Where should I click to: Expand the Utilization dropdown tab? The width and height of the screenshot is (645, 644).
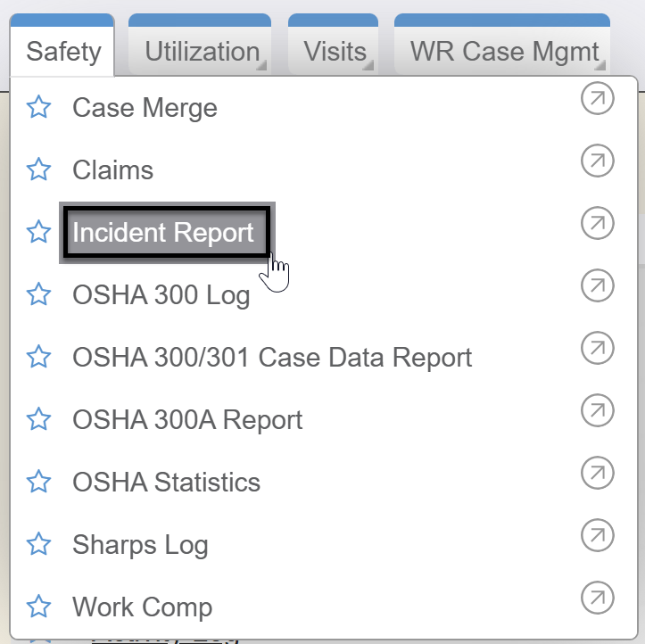tap(202, 52)
